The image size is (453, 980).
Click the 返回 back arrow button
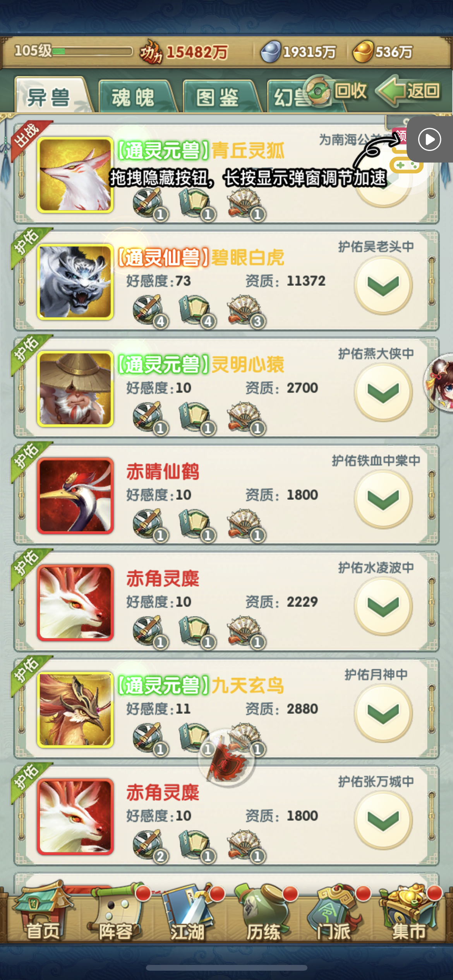[410, 91]
